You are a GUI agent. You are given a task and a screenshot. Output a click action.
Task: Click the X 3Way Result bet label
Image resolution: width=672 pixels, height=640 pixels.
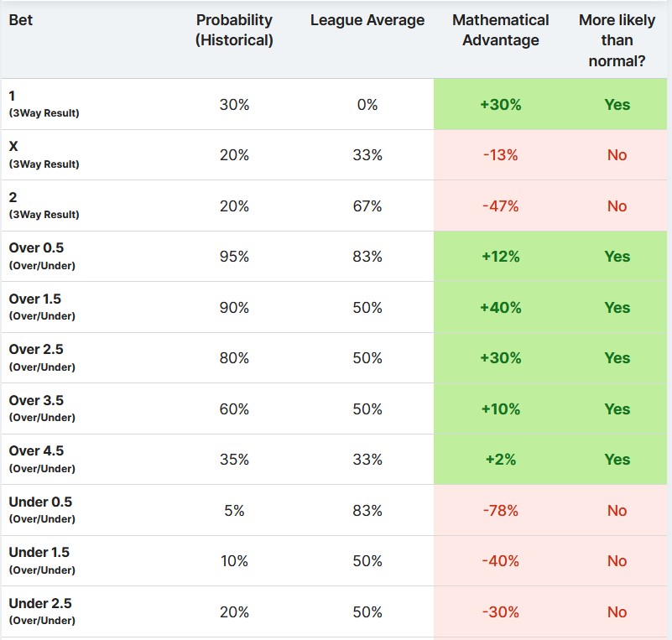pos(14,146)
